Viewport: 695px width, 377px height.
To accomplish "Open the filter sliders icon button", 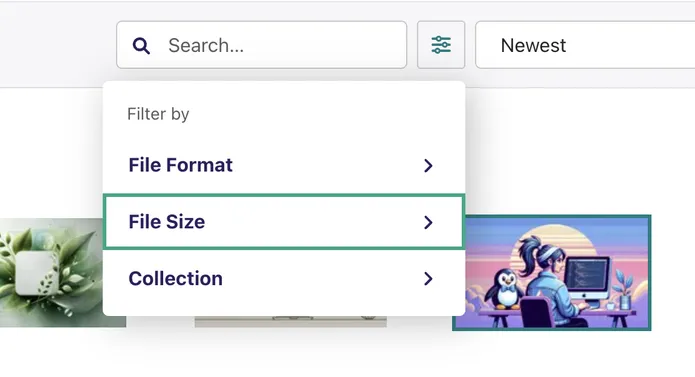I will (x=441, y=45).
